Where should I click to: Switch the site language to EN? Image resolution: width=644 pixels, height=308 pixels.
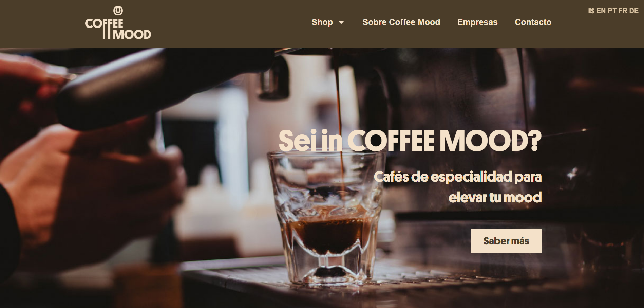601,11
